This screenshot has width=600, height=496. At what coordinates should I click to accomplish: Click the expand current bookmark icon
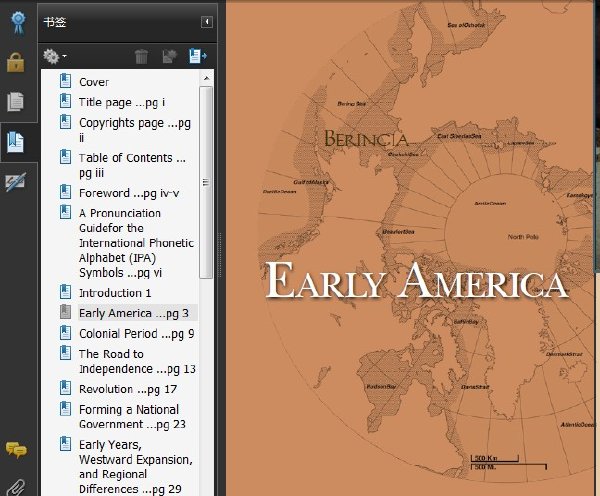pyautogui.click(x=197, y=56)
